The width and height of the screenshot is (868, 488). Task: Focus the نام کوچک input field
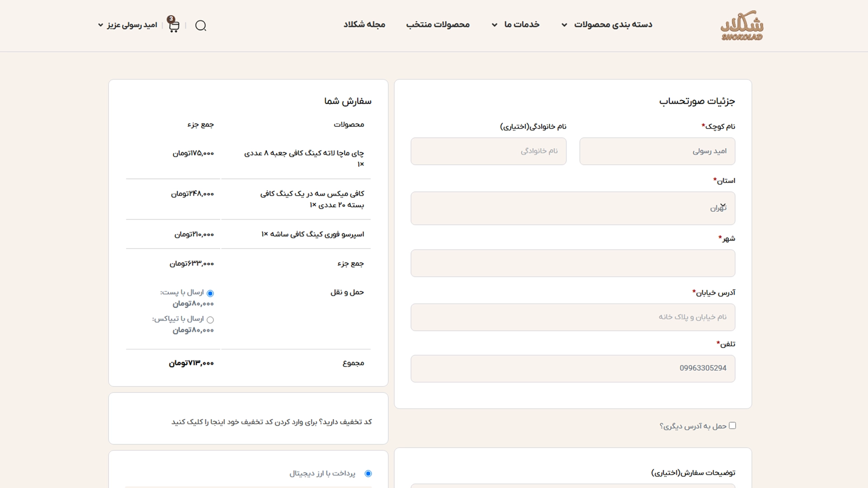(x=657, y=151)
